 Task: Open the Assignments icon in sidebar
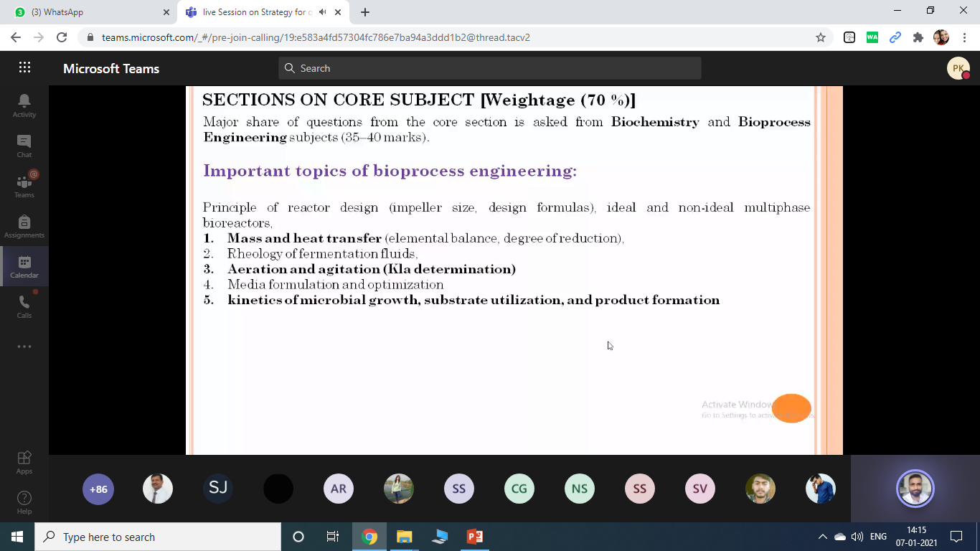[24, 226]
